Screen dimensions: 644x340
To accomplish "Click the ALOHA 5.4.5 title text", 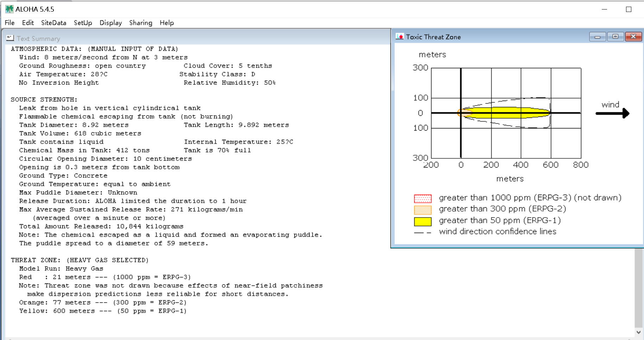I will (x=35, y=10).
